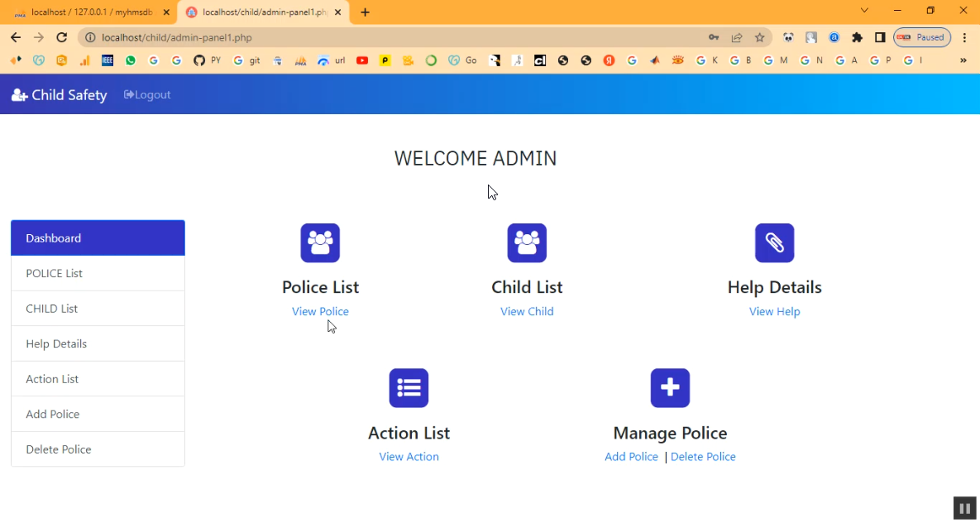Image resolution: width=980 pixels, height=523 pixels.
Task: Click the Child List group icon
Action: (527, 242)
